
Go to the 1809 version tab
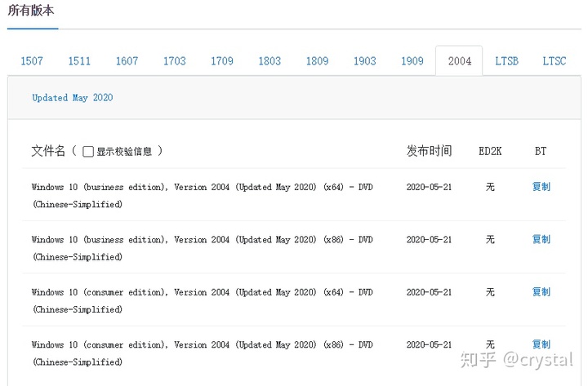tap(317, 61)
